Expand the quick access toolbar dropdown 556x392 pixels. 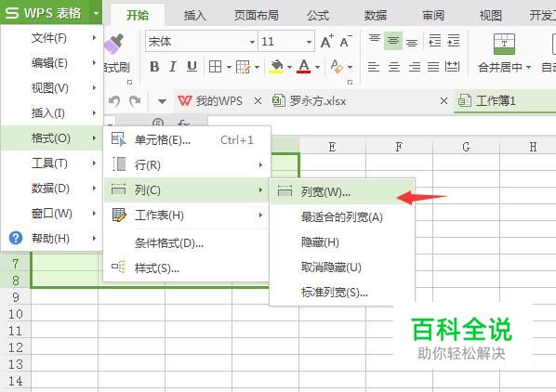[162, 101]
